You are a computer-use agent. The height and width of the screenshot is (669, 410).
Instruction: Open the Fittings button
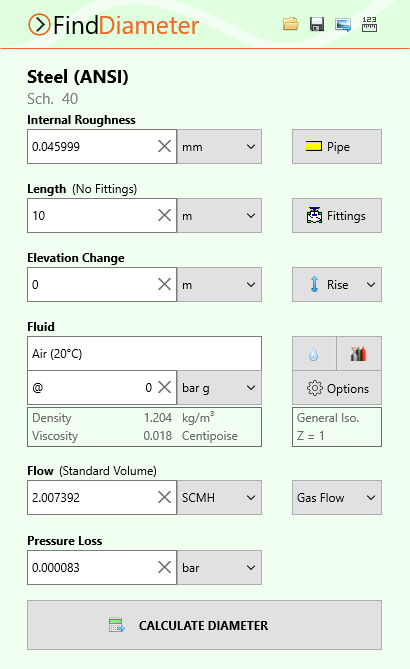(337, 215)
